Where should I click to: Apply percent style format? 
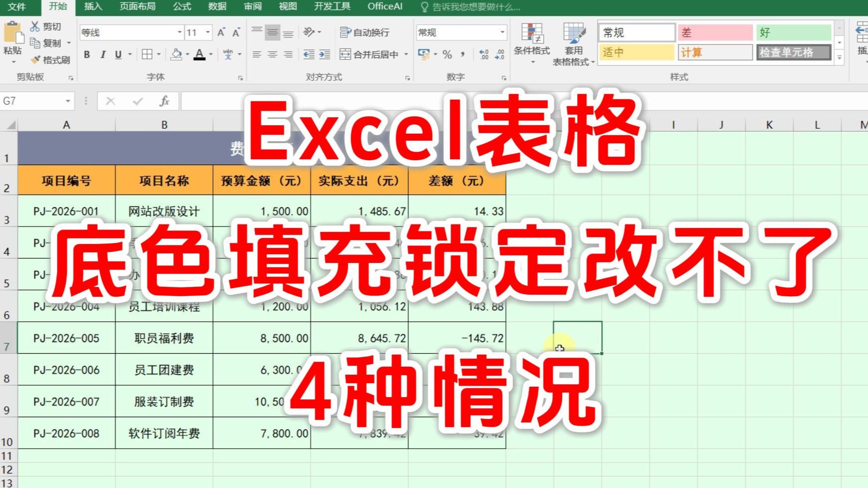[447, 54]
